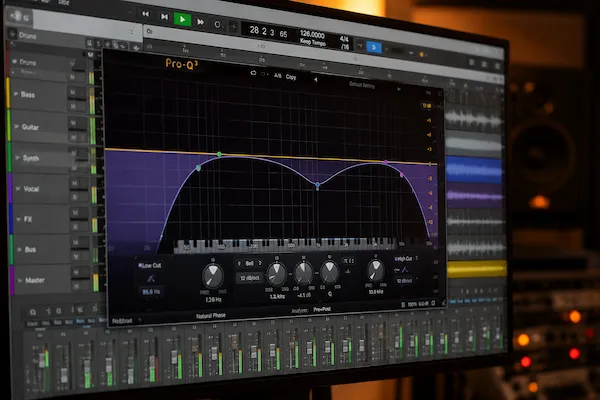The height and width of the screenshot is (400, 600).
Task: Click the 28 2 3 65 position display
Action: (268, 32)
